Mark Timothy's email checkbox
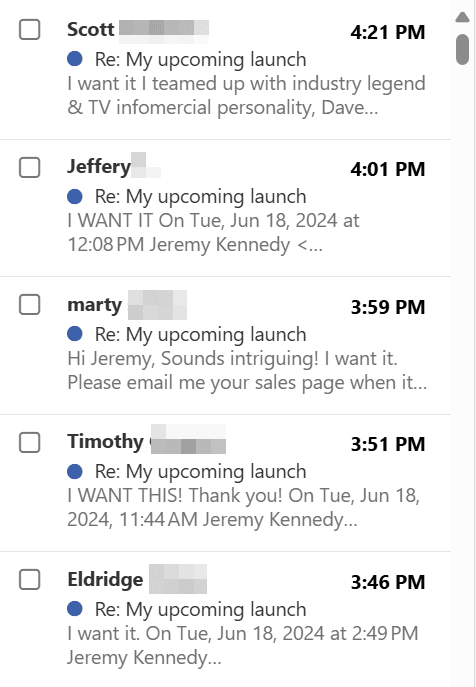 coord(30,442)
